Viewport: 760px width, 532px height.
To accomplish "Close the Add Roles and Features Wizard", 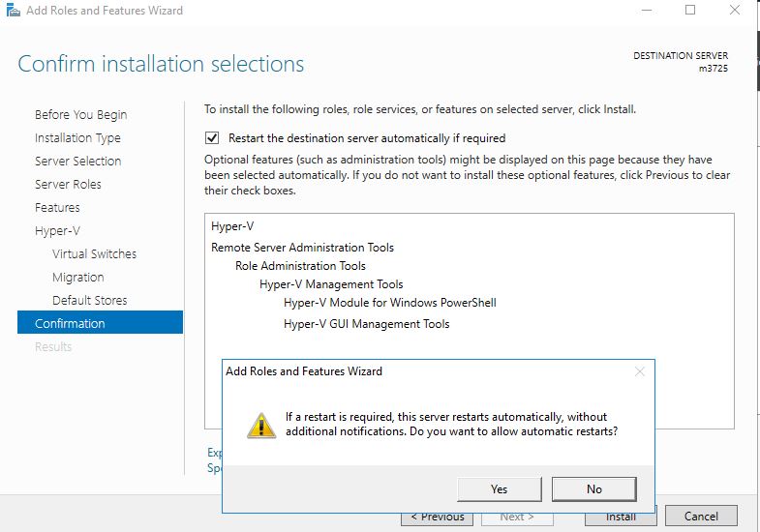I will (x=734, y=10).
